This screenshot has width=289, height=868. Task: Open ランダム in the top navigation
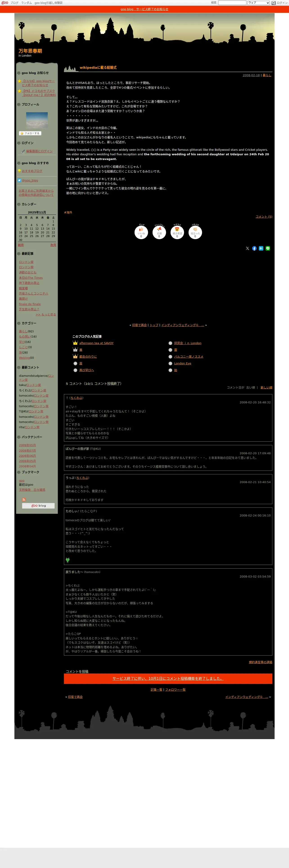pyautogui.click(x=27, y=3)
